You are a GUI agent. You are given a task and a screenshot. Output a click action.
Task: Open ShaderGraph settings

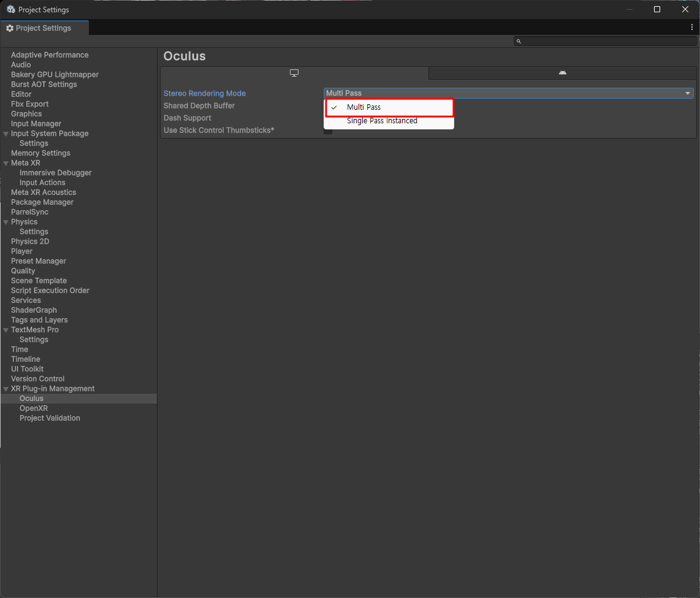34,310
